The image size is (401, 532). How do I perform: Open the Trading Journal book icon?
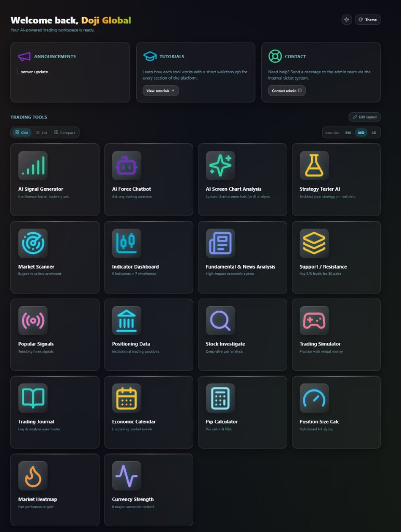coord(33,398)
